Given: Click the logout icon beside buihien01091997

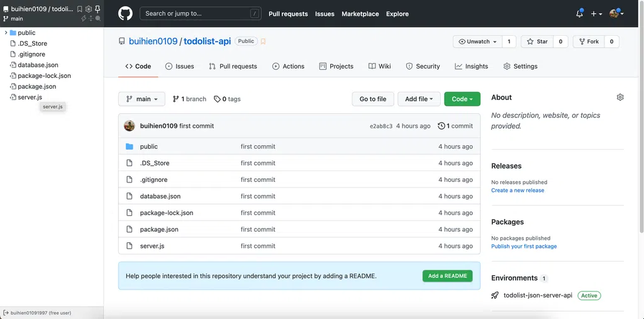Looking at the screenshot, I should pyautogui.click(x=6, y=313).
